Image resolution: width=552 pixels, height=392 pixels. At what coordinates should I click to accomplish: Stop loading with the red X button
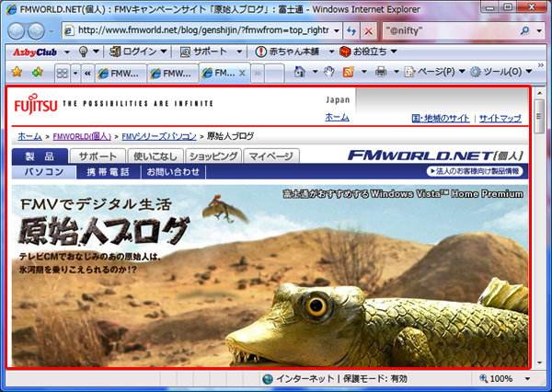[369, 31]
